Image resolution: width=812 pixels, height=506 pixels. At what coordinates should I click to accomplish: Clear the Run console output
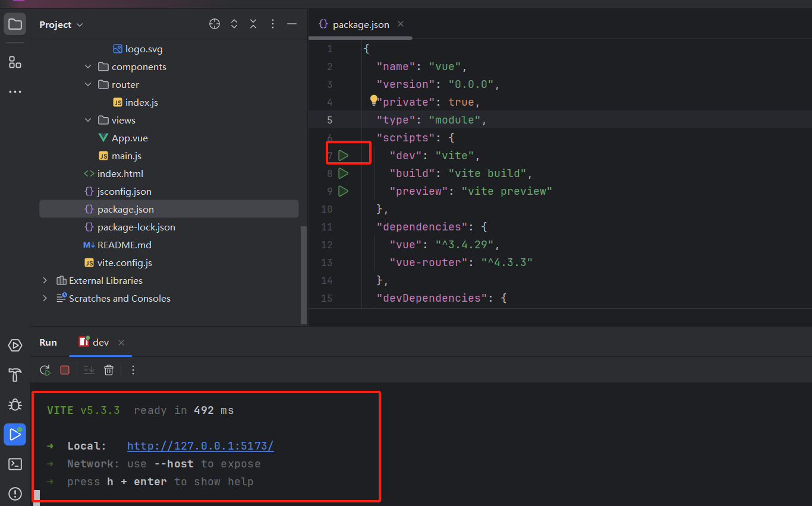point(109,369)
